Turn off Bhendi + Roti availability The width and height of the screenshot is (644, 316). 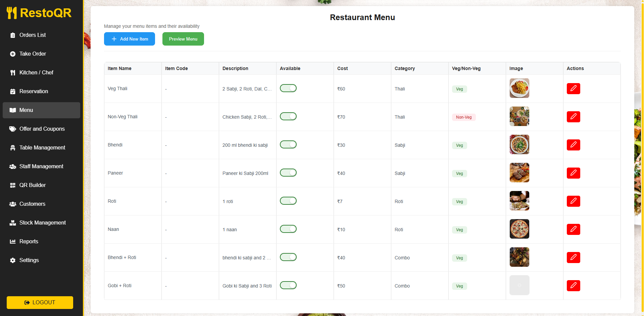tap(288, 257)
